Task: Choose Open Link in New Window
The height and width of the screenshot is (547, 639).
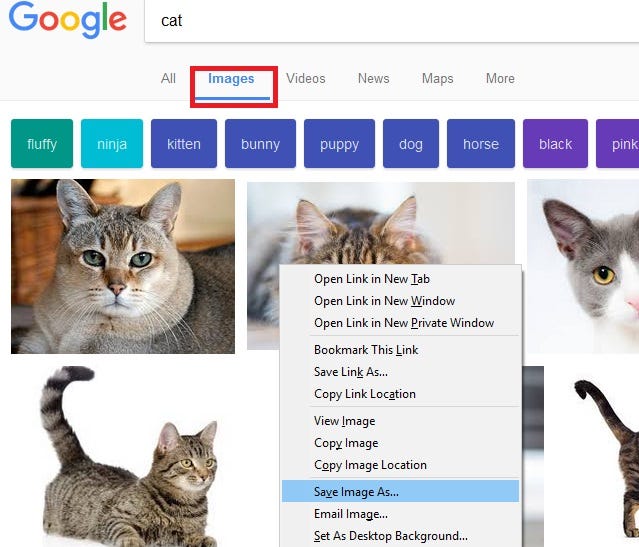Action: (400, 301)
